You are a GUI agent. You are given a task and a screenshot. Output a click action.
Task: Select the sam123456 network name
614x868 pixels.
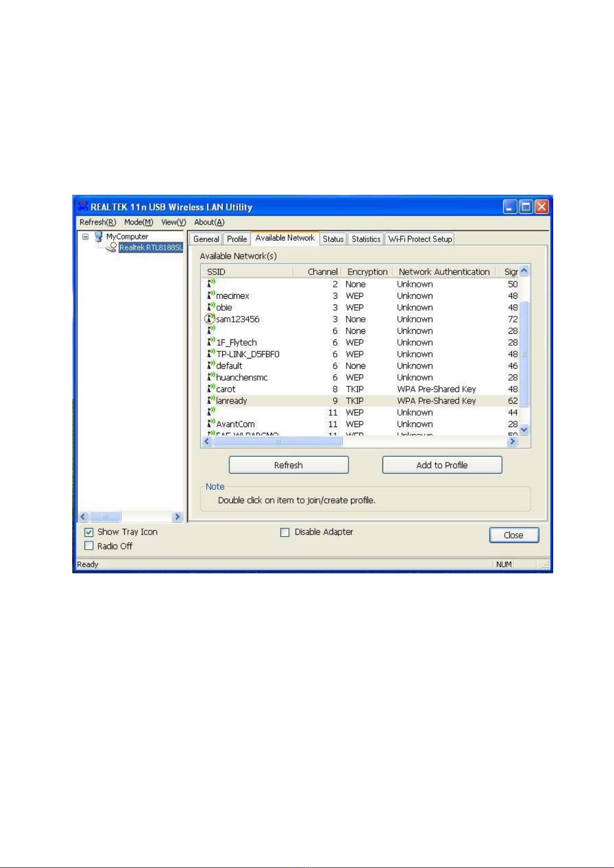pos(238,319)
